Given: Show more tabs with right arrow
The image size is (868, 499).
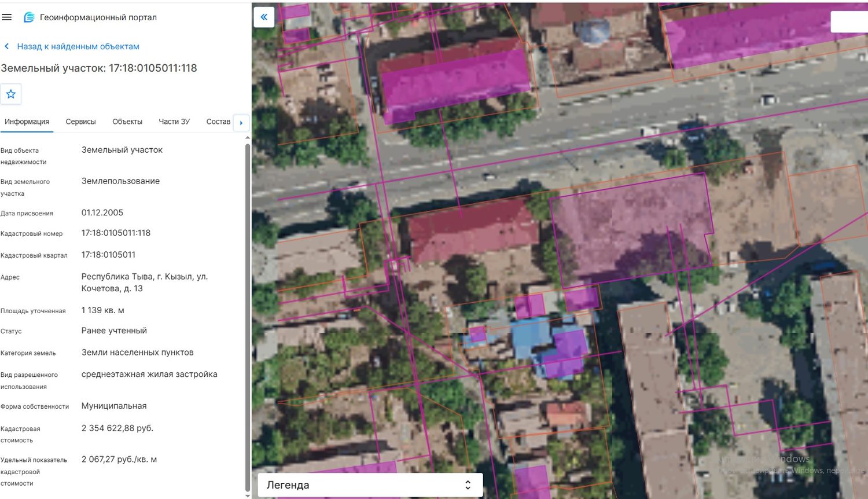Looking at the screenshot, I should [x=241, y=123].
